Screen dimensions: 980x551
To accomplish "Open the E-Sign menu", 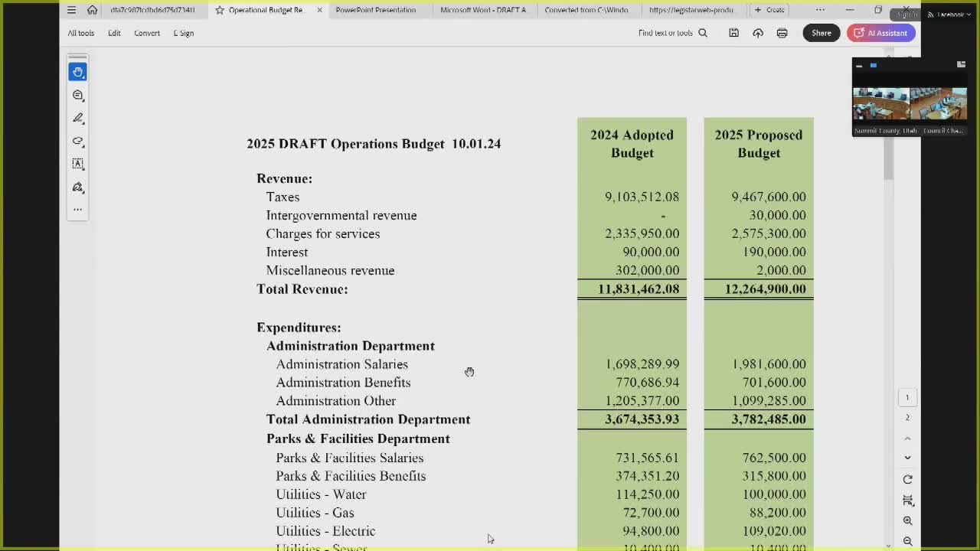I will click(184, 33).
